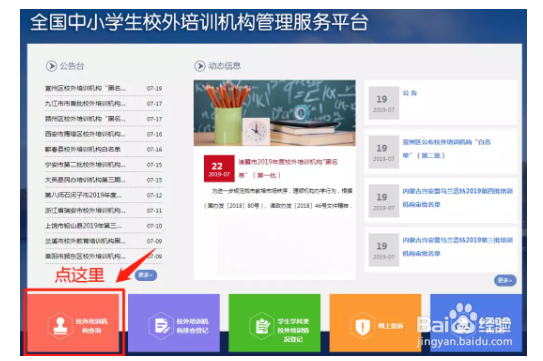Open the 宣州区校外培训机构 notice dated 07-19

[103, 88]
